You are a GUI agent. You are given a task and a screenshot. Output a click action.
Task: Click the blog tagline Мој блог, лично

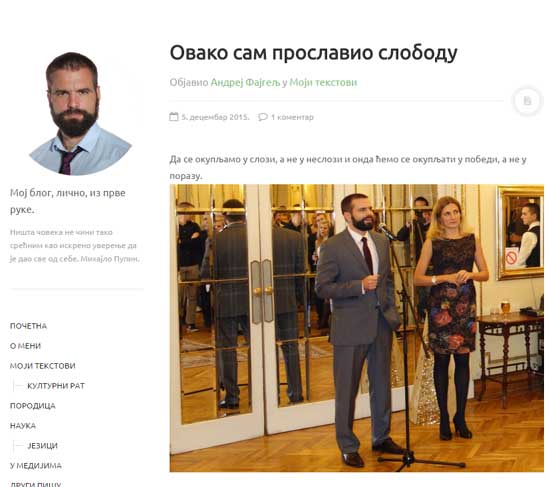(x=68, y=201)
